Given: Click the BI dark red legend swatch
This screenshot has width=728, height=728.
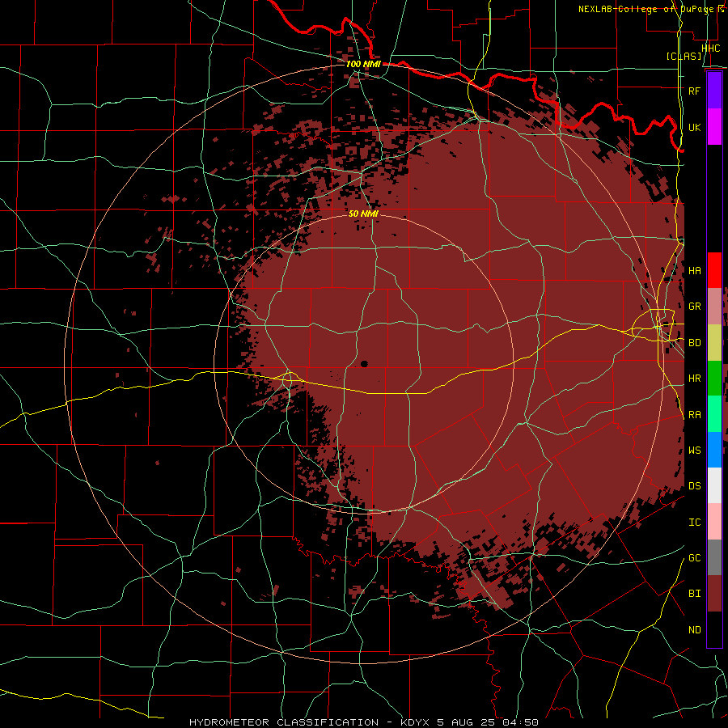Looking at the screenshot, I should click(714, 594).
